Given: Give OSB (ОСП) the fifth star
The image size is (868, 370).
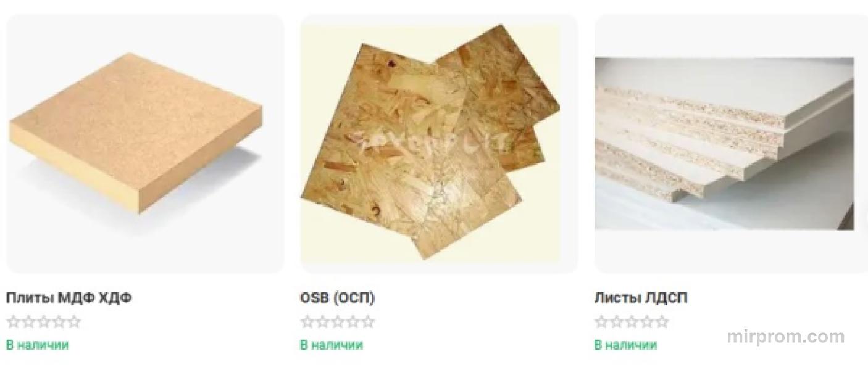Looking at the screenshot, I should click(368, 322).
